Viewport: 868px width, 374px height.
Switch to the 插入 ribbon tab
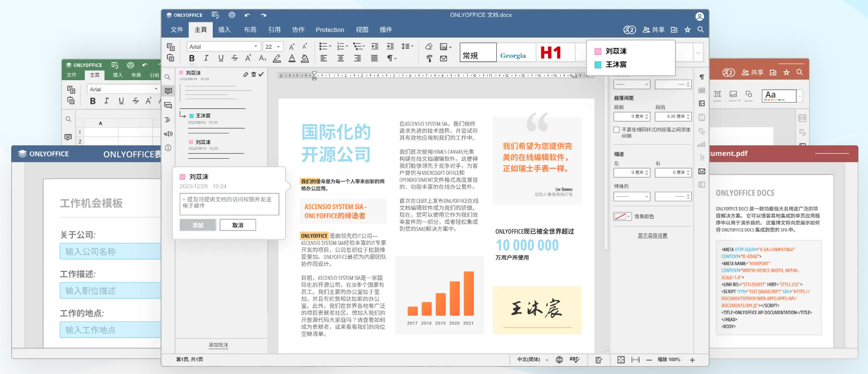pos(223,30)
